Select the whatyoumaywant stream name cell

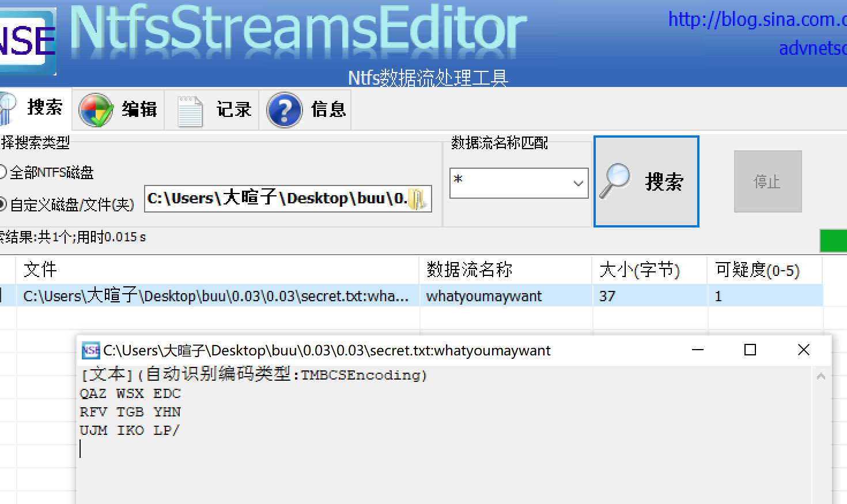tap(506, 296)
